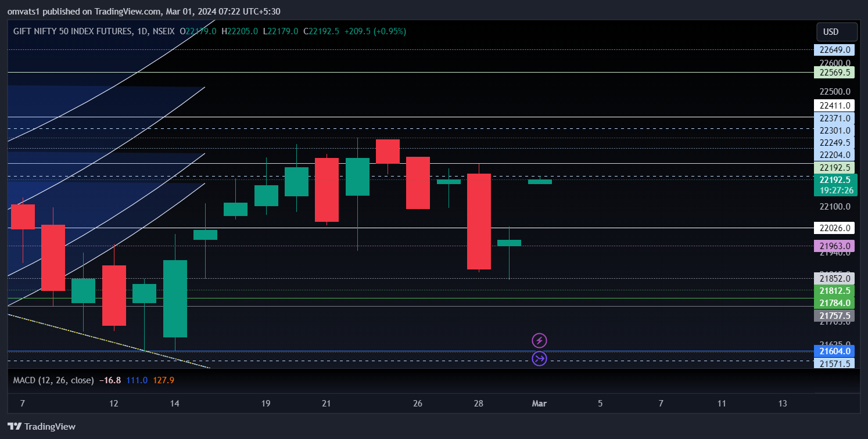This screenshot has width=868, height=439.
Task: Select the 22204.0 price label
Action: (x=834, y=155)
